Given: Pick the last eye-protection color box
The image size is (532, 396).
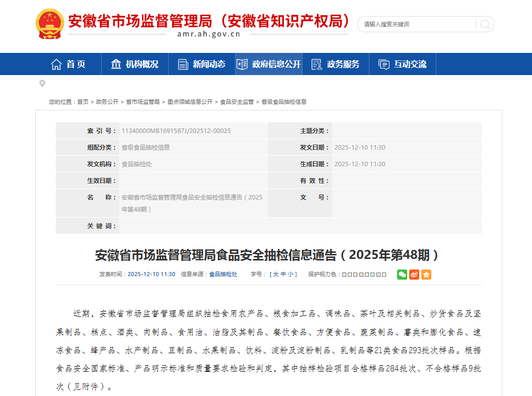Looking at the screenshot, I should pos(384,275).
